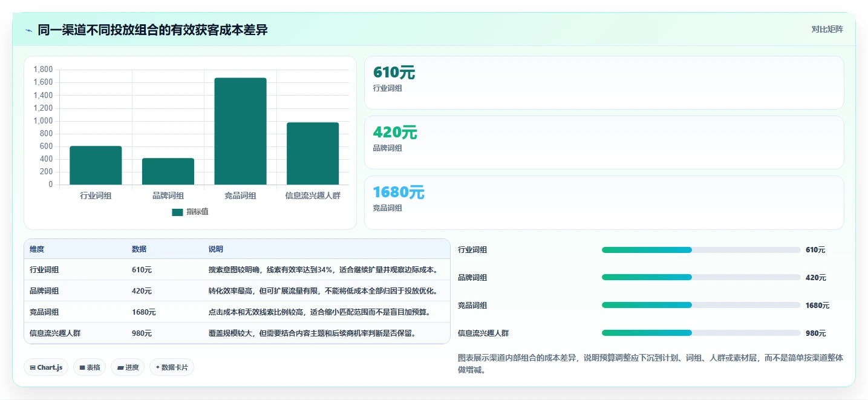
Task: Click the Chart.js tag
Action: tap(46, 367)
